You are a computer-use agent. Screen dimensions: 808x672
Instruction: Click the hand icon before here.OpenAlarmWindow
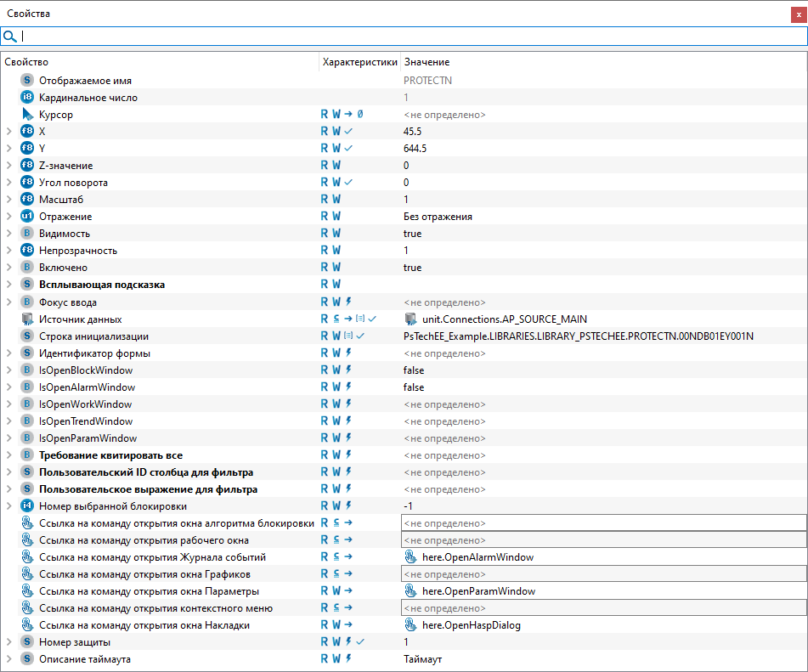411,557
